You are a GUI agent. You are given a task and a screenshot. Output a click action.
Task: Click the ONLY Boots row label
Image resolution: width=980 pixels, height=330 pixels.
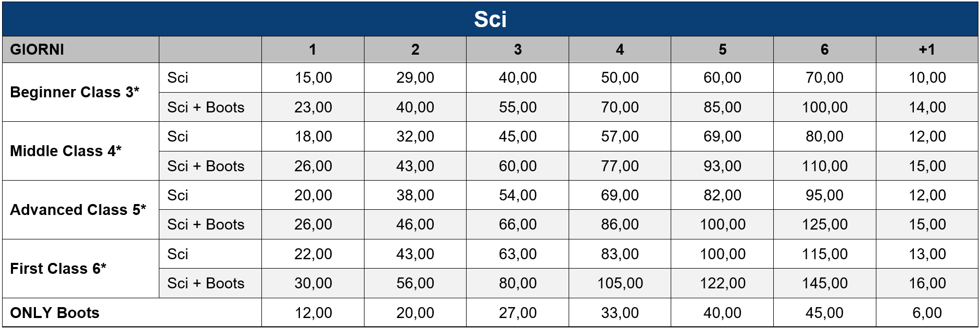(x=55, y=313)
